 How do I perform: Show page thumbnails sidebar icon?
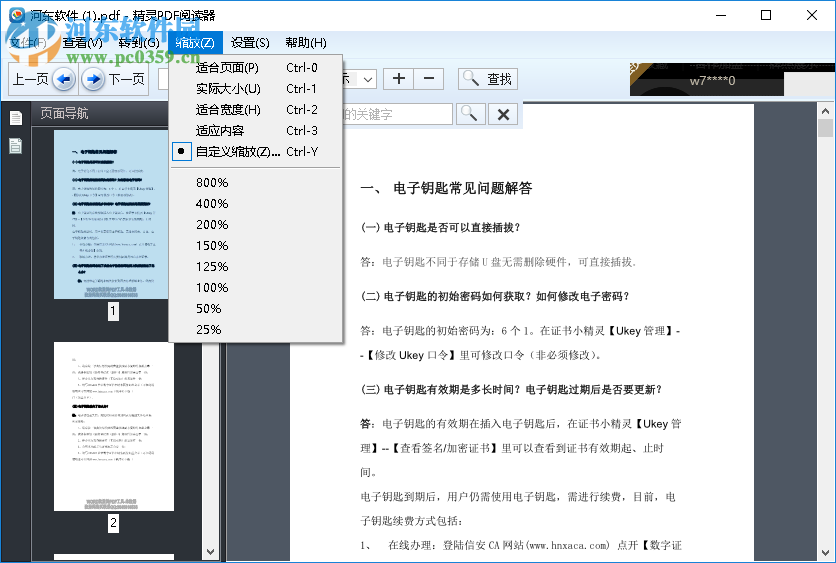coord(16,118)
